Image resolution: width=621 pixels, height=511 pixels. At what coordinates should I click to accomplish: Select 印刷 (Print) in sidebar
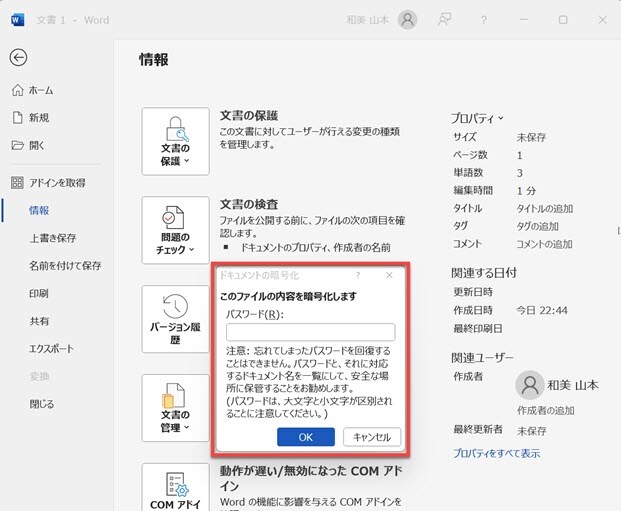click(39, 294)
